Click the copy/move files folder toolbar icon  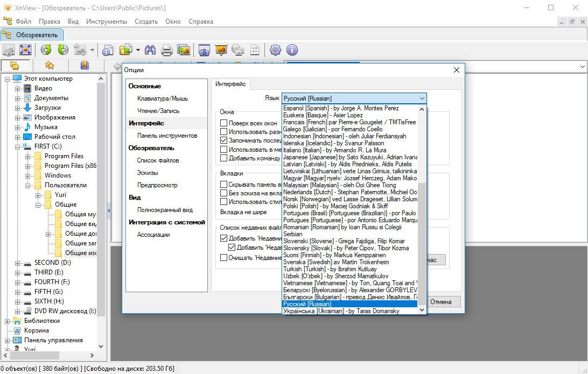click(x=126, y=50)
